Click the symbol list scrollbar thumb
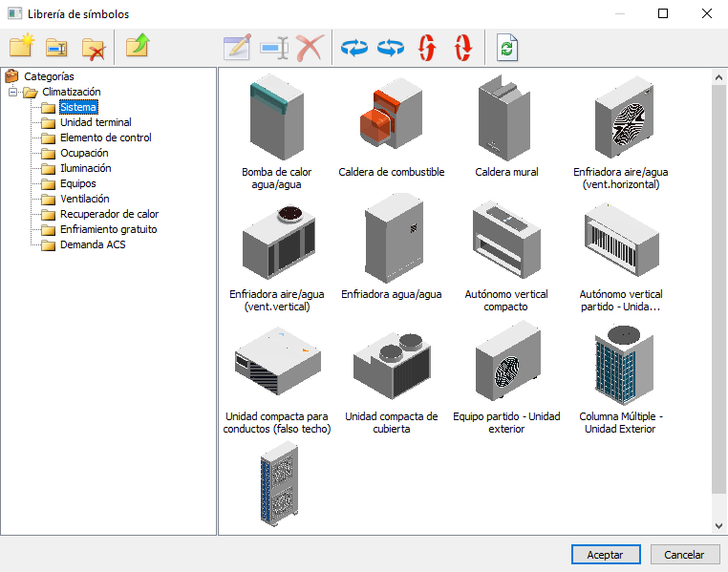 (x=718, y=288)
